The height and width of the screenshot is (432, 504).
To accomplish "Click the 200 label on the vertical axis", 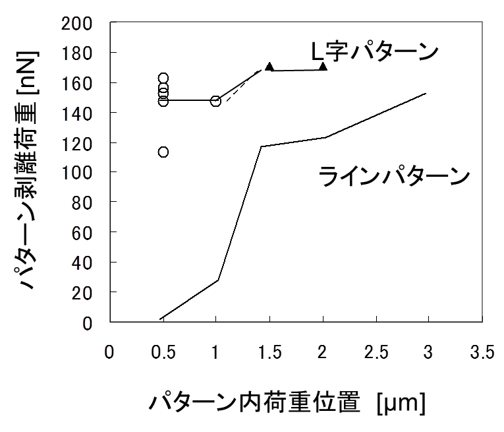I will tap(76, 24).
